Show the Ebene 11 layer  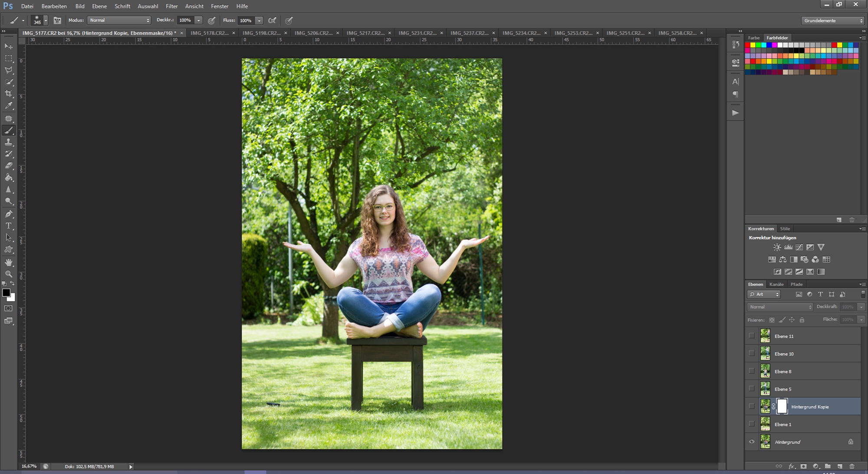pyautogui.click(x=752, y=336)
